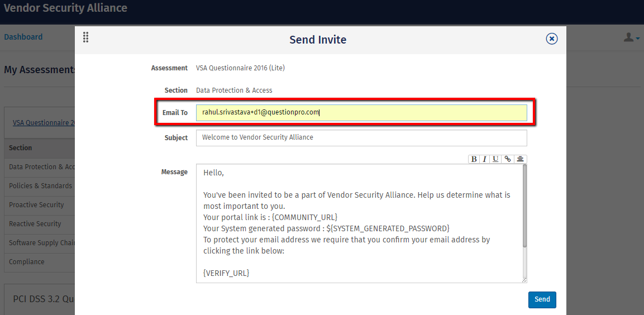
Task: Select the Compliance section row
Action: 27,262
